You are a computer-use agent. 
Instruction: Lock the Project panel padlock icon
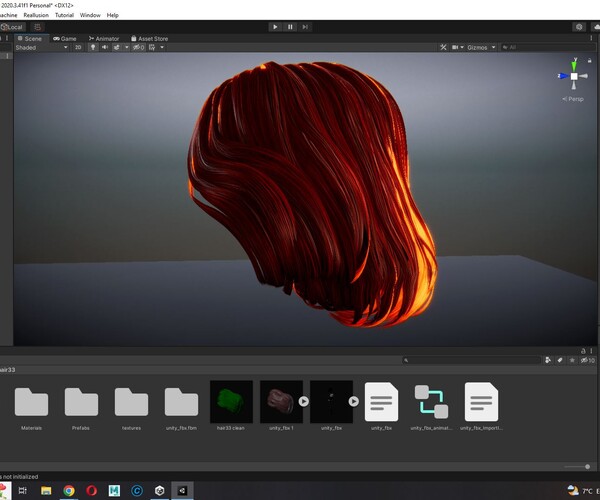click(583, 351)
